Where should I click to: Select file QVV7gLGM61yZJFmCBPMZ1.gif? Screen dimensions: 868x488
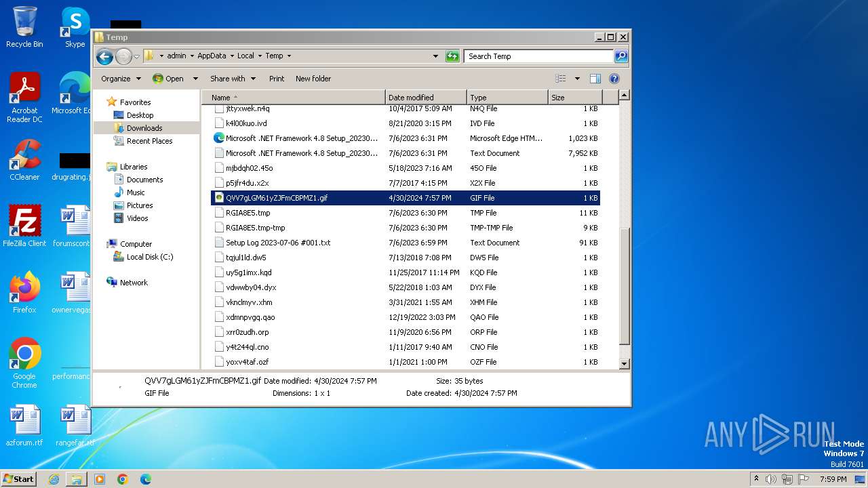click(x=406, y=198)
